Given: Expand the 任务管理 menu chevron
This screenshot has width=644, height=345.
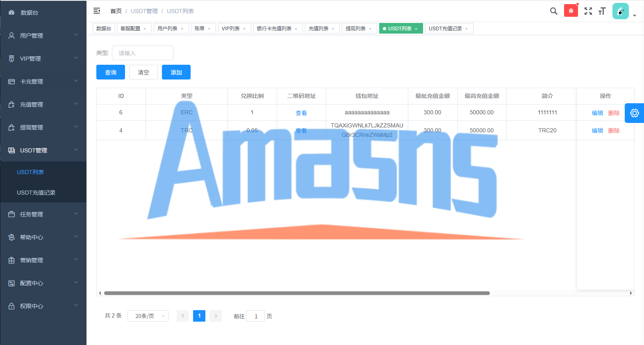Looking at the screenshot, I should 76,214.
